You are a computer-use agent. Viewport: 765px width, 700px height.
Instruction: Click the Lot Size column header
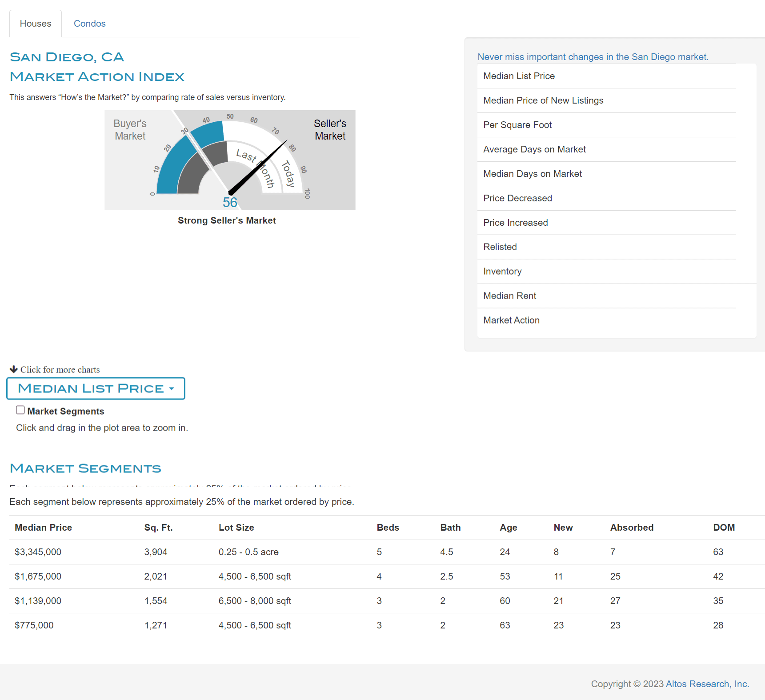236,528
